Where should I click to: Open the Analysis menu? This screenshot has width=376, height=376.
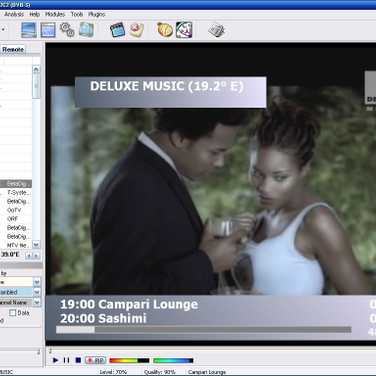click(x=14, y=14)
